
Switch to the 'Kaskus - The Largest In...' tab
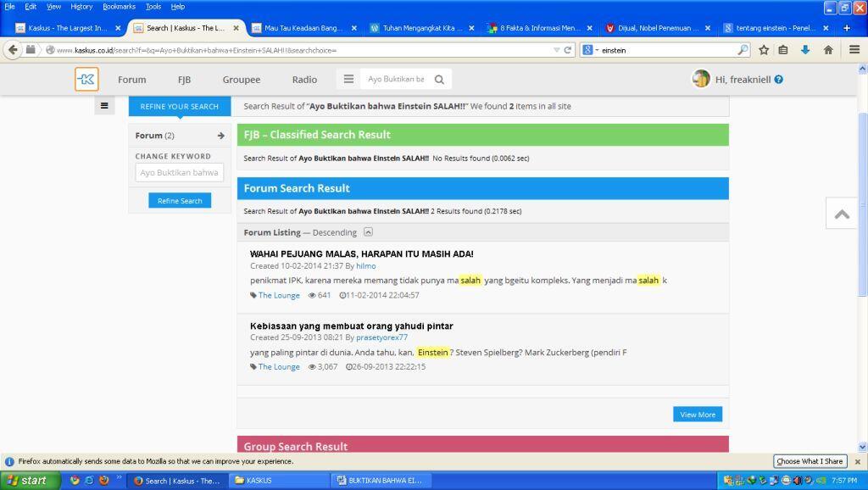68,28
